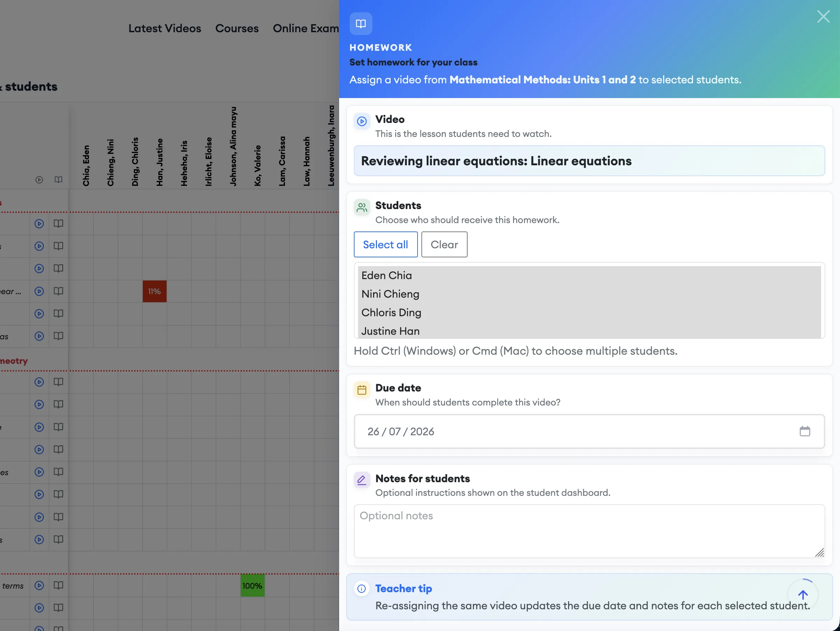Viewport: 840px width, 631px height.
Task: Click the Clear students button
Action: click(444, 244)
